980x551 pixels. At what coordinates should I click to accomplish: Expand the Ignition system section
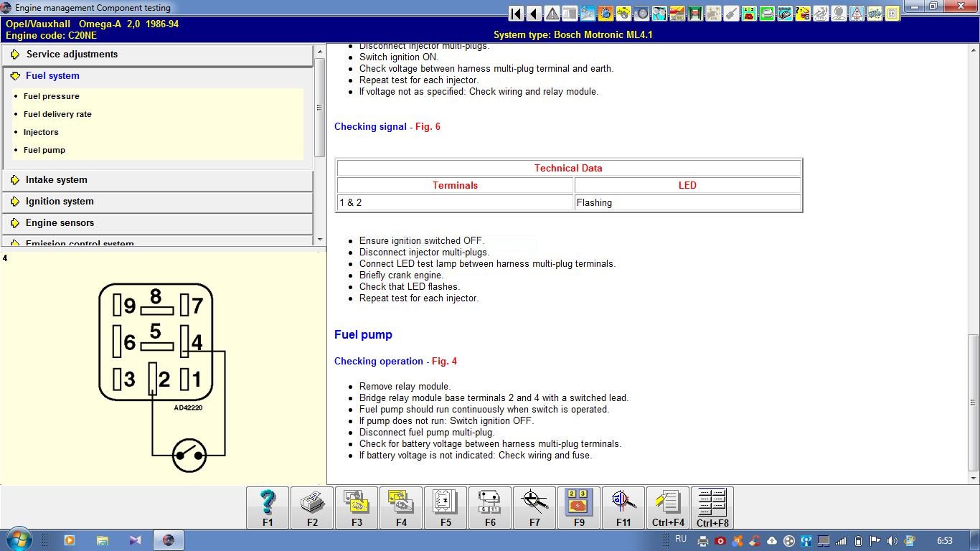click(157, 202)
